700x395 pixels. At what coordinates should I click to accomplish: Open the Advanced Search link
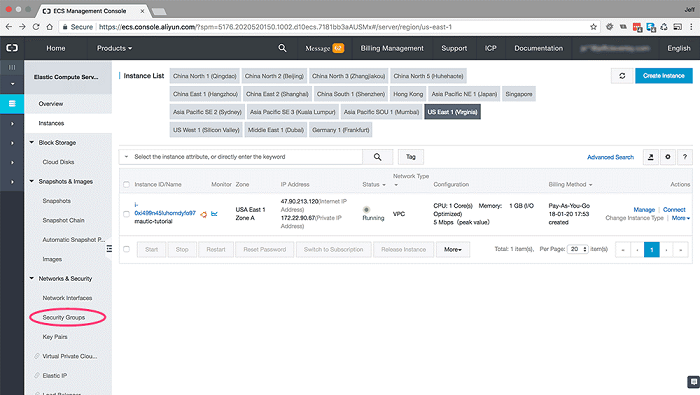point(610,157)
